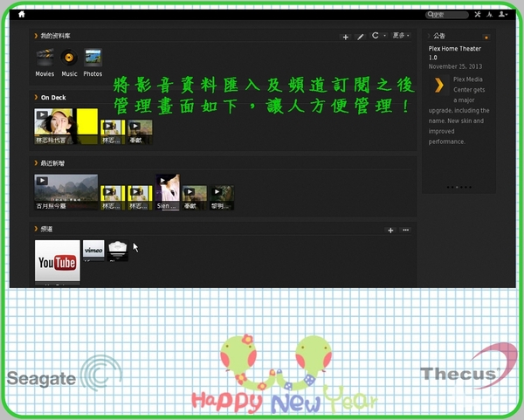
Task: Add a channel with the 頻道 plus button
Action: 390,231
